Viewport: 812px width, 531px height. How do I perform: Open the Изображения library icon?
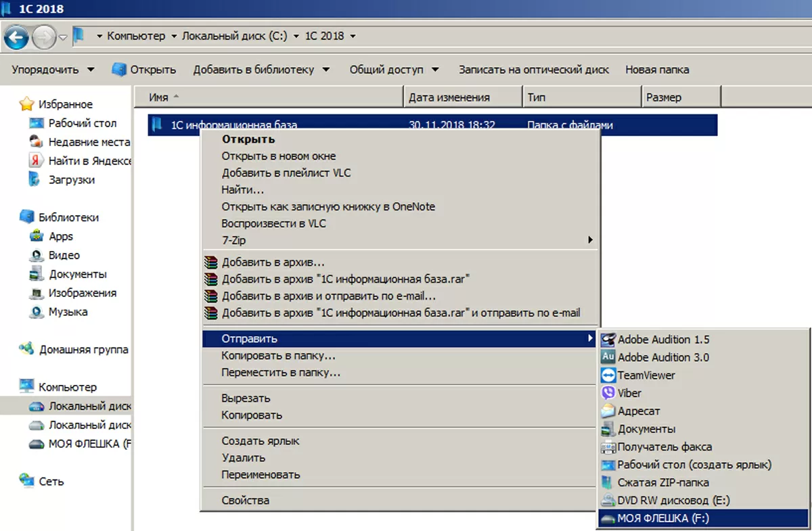37,293
